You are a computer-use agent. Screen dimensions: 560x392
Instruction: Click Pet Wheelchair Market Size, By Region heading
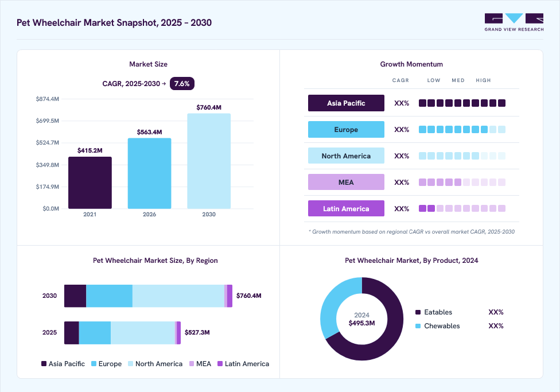coord(155,261)
